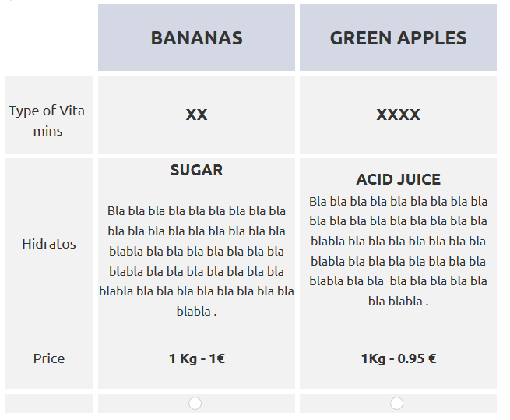The height and width of the screenshot is (420, 510).
Task: Click the Type of Vitamins row label
Action: pos(49,121)
